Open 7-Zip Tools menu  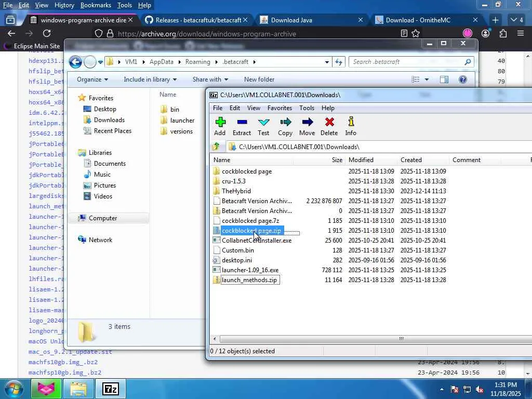point(307,108)
